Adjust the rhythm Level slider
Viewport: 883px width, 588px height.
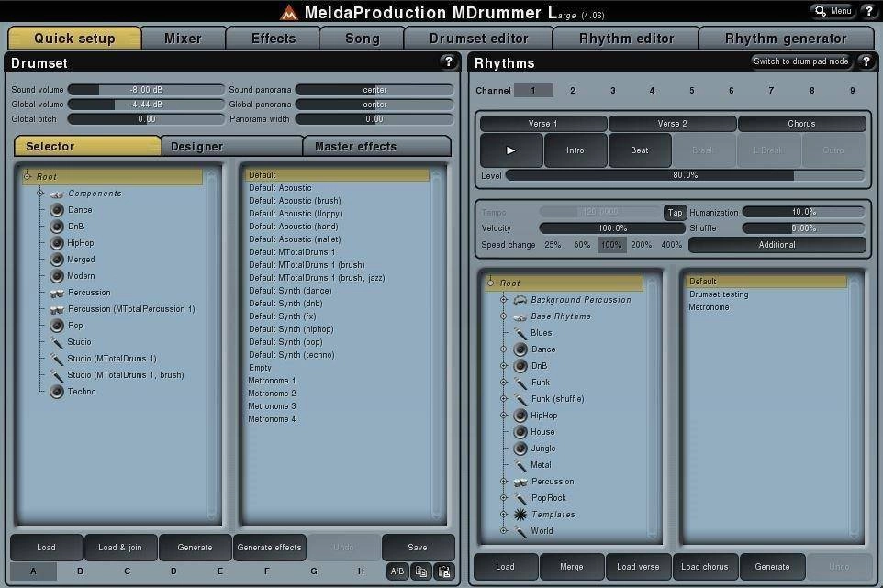686,175
